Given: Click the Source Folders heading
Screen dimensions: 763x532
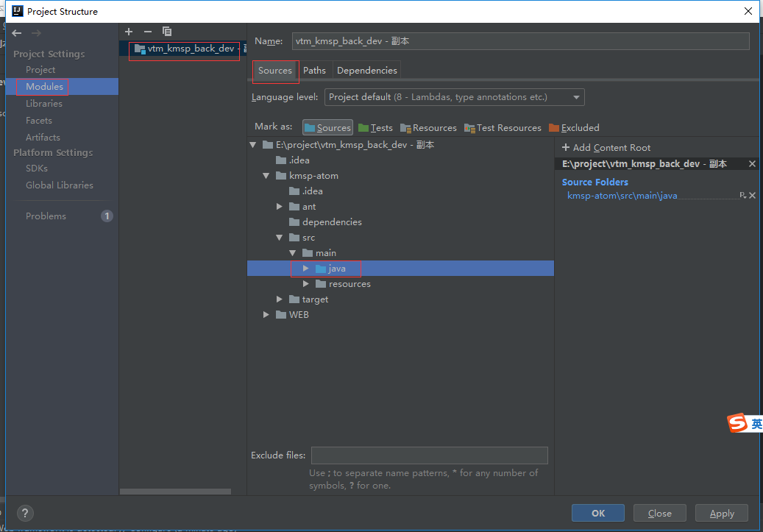Looking at the screenshot, I should tap(595, 182).
